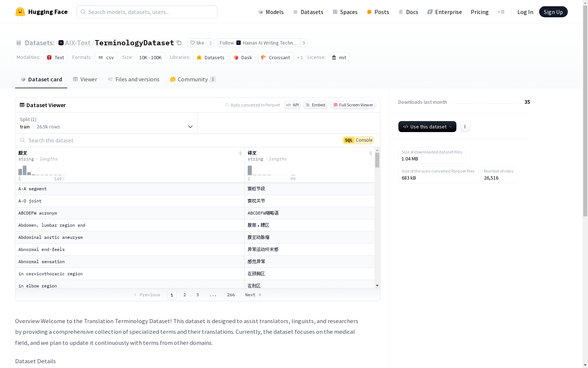
Task: Go to page 3 of viewer
Action: point(197,295)
